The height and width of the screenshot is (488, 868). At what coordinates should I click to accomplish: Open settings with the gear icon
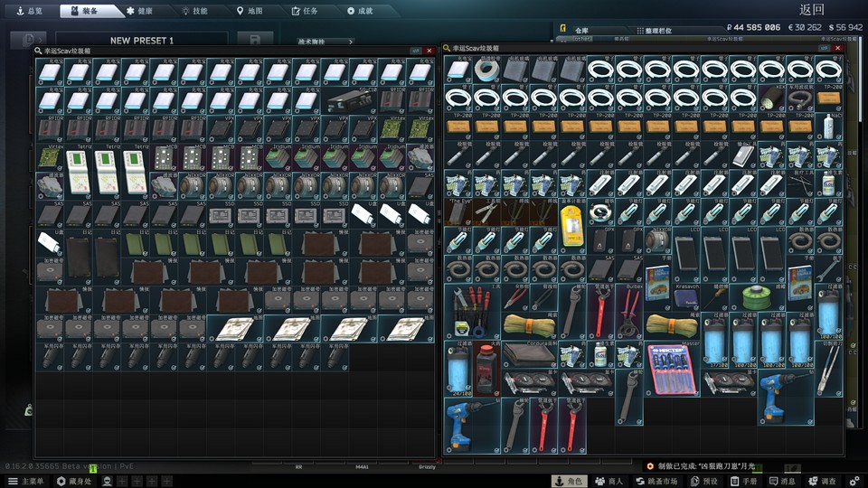(854, 482)
